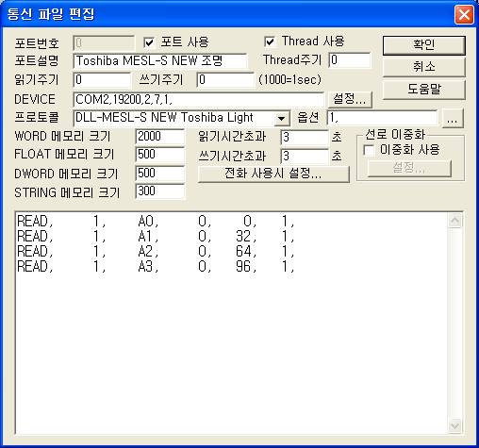Toggle the Thread 사용 checkbox
This screenshot has height=448, width=479.
(270, 41)
